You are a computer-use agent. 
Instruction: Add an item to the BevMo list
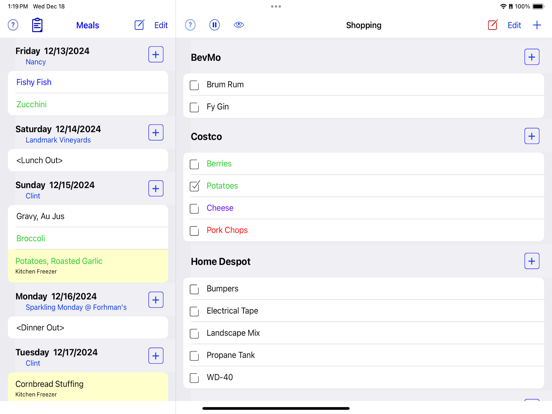point(532,57)
